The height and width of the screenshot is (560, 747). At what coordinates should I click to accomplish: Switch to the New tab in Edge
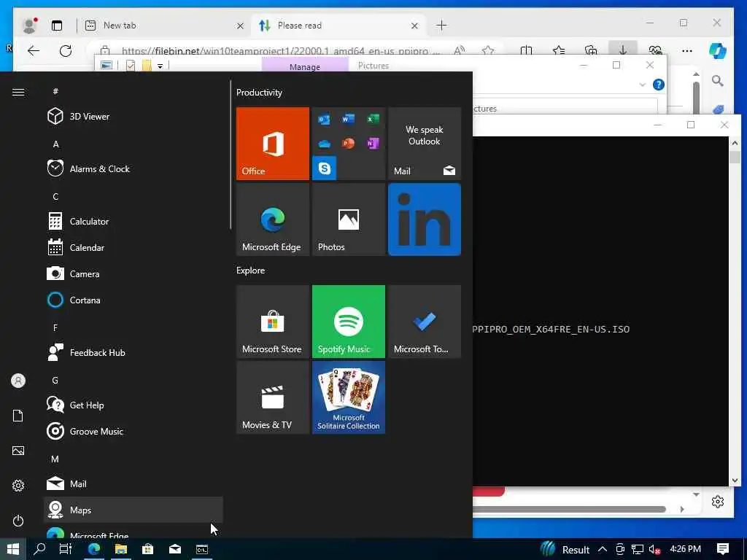coord(164,26)
